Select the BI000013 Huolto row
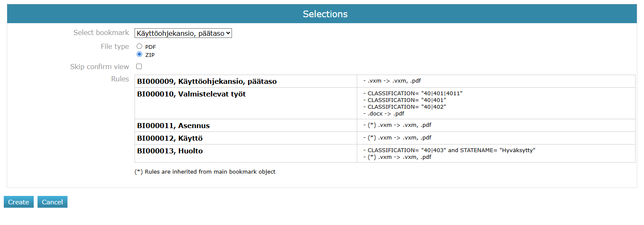The image size is (644, 225). coord(170,151)
